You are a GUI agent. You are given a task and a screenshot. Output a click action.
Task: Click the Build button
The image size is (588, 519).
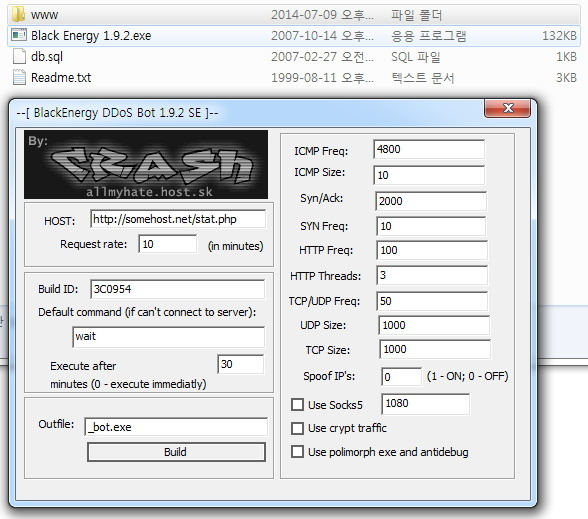(176, 452)
